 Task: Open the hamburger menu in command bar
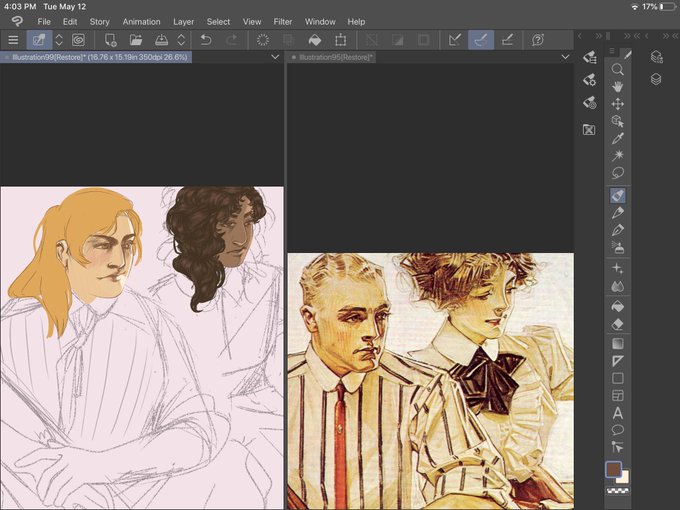[13, 40]
